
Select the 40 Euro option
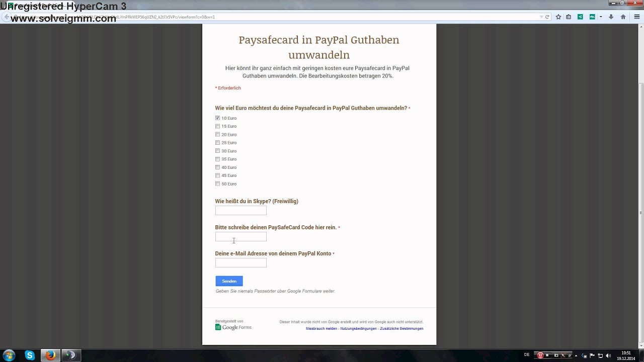point(217,167)
